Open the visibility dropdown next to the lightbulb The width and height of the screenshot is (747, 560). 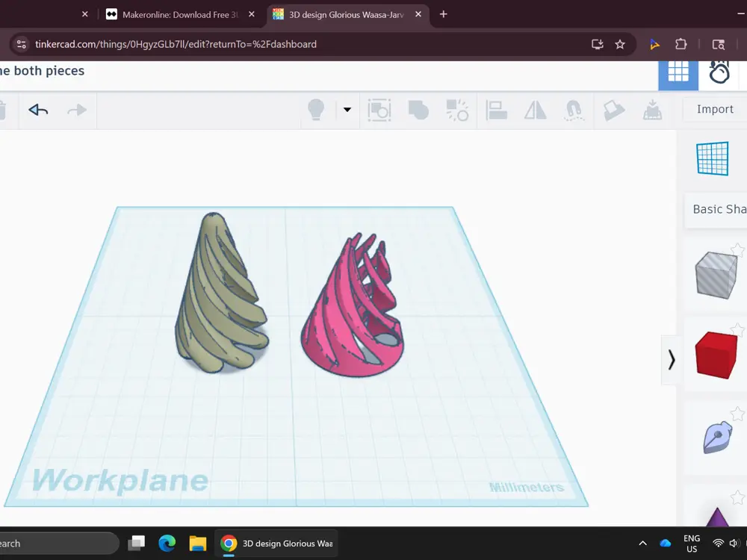[347, 110]
